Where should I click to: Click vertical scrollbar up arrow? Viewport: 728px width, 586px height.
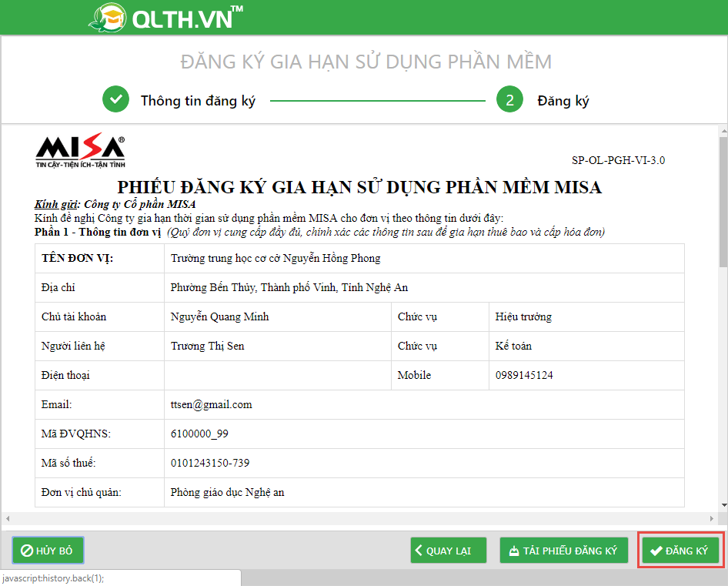pyautogui.click(x=723, y=131)
